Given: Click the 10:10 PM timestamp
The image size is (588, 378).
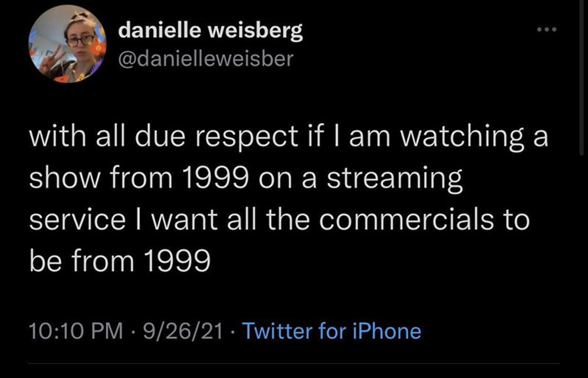Looking at the screenshot, I should 76,331.
